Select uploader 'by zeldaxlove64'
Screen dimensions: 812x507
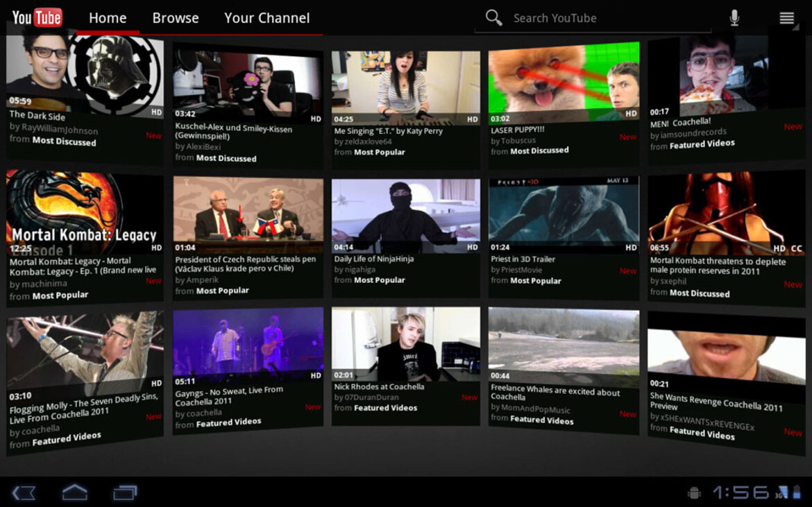click(363, 141)
